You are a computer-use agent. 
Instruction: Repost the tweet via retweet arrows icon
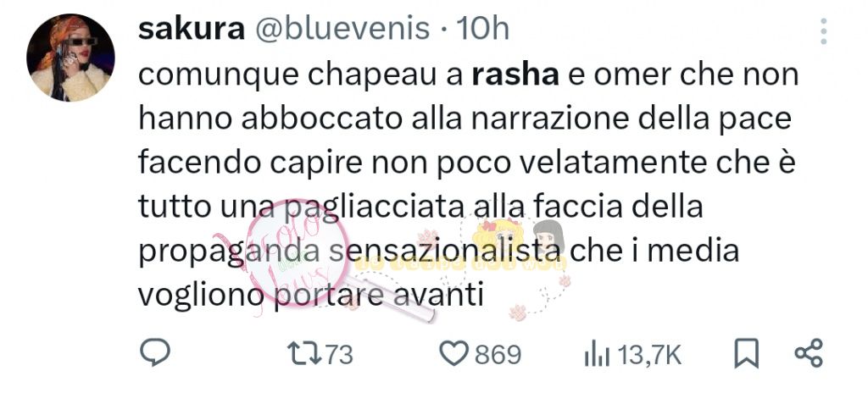coord(305,354)
